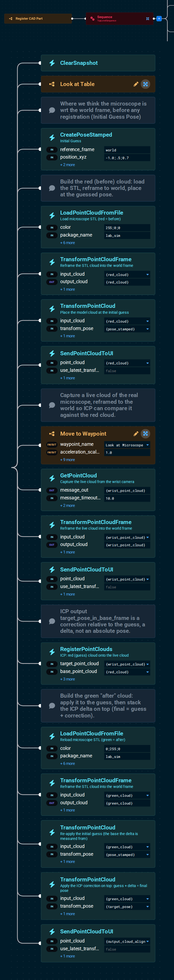Click package_name field under green LoadPointCloudFromFile

(x=127, y=756)
